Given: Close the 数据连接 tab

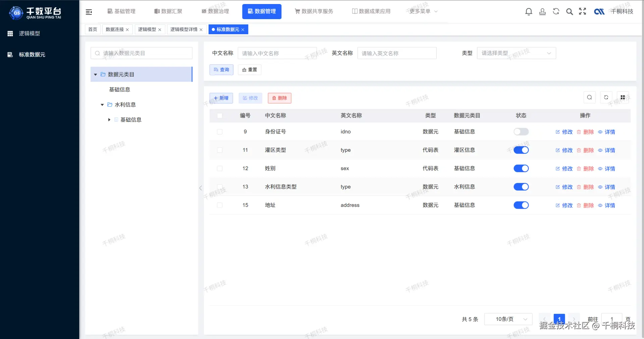Looking at the screenshot, I should pyautogui.click(x=127, y=30).
